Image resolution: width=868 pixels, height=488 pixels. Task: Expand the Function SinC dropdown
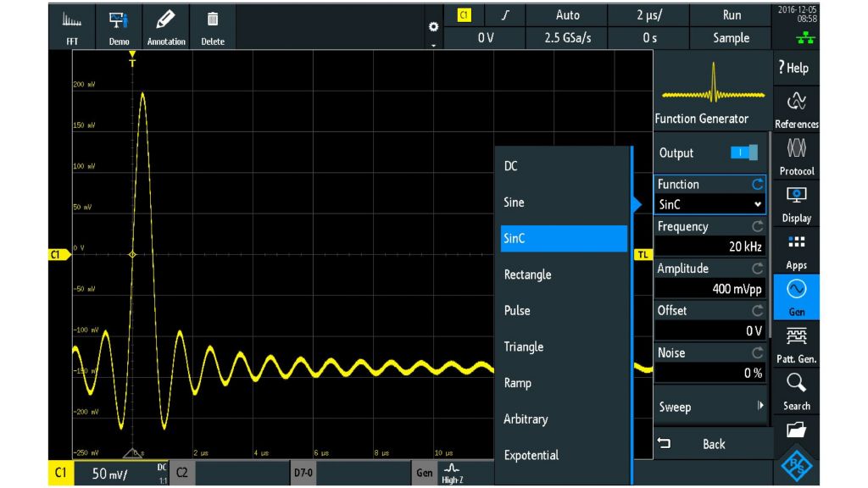point(710,204)
